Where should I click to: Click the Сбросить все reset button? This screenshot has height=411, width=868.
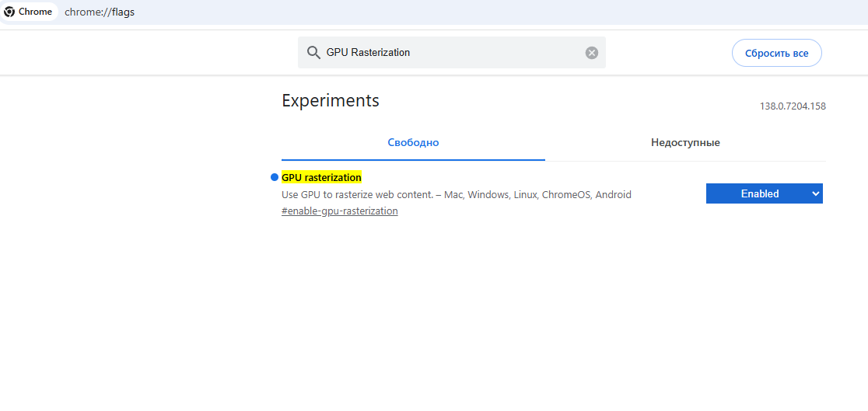click(777, 53)
